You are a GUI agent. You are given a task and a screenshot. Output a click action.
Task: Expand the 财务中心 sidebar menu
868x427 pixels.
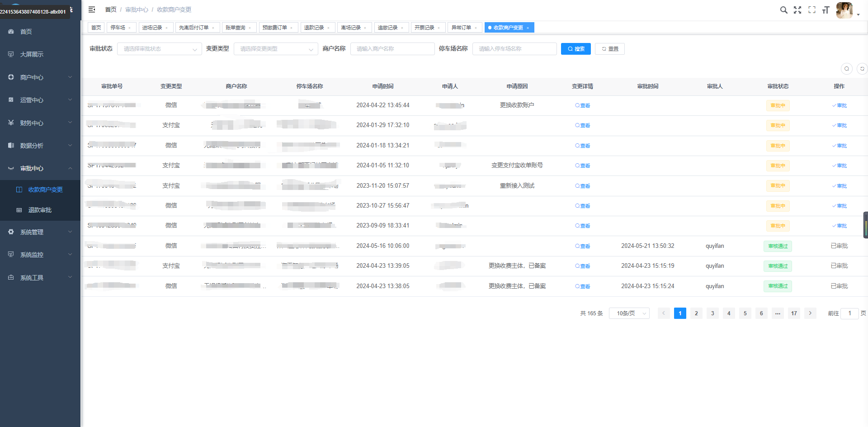(40, 123)
